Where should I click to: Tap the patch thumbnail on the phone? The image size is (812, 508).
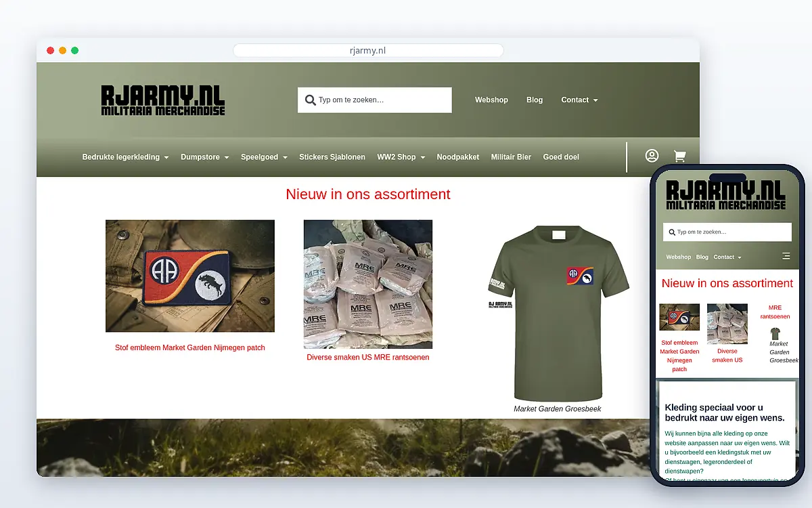tap(679, 317)
